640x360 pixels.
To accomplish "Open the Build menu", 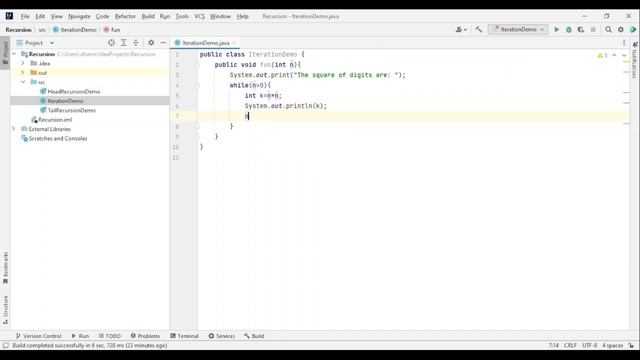I will pos(148,16).
